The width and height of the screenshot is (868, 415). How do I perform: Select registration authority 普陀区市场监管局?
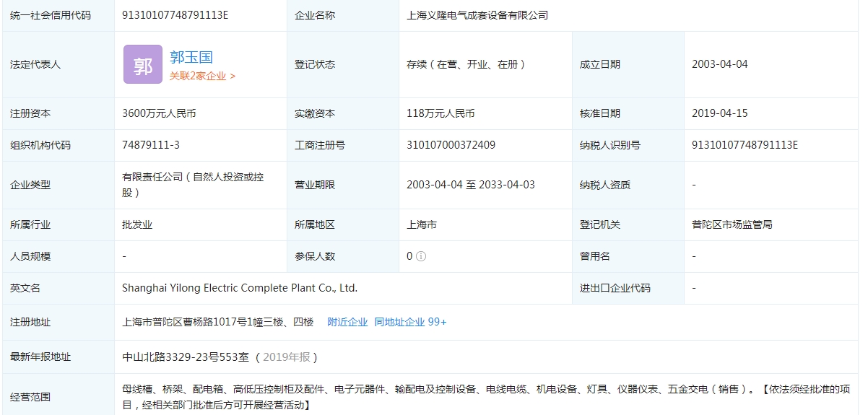pos(732,224)
